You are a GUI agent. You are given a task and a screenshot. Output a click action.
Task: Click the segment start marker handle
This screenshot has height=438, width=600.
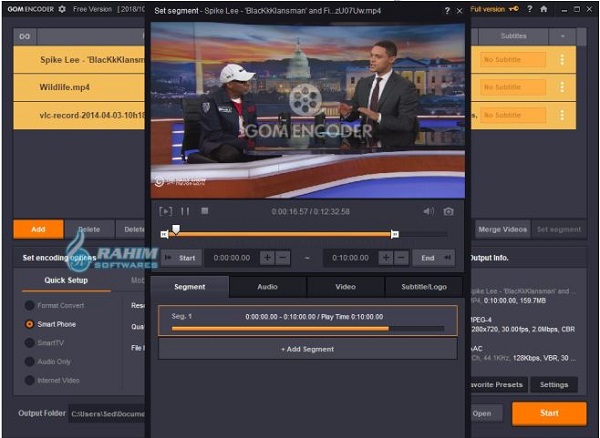tap(165, 234)
